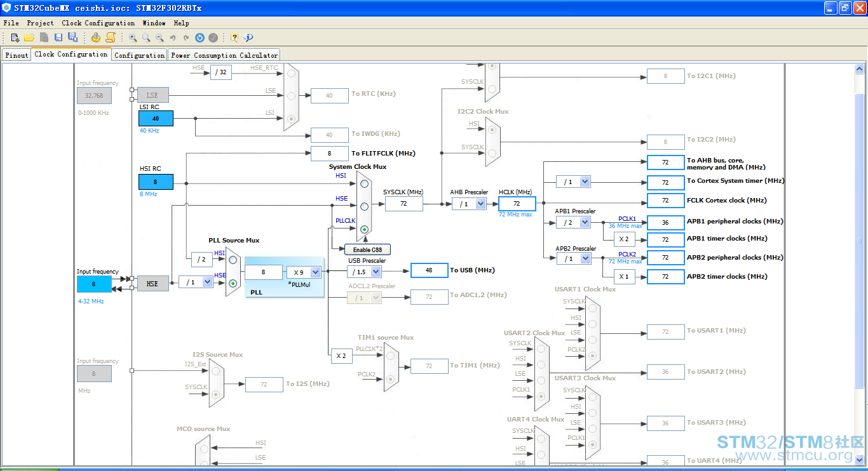Open the HSE /1 prediv dropdown
This screenshot has height=471, width=868.
[207, 282]
